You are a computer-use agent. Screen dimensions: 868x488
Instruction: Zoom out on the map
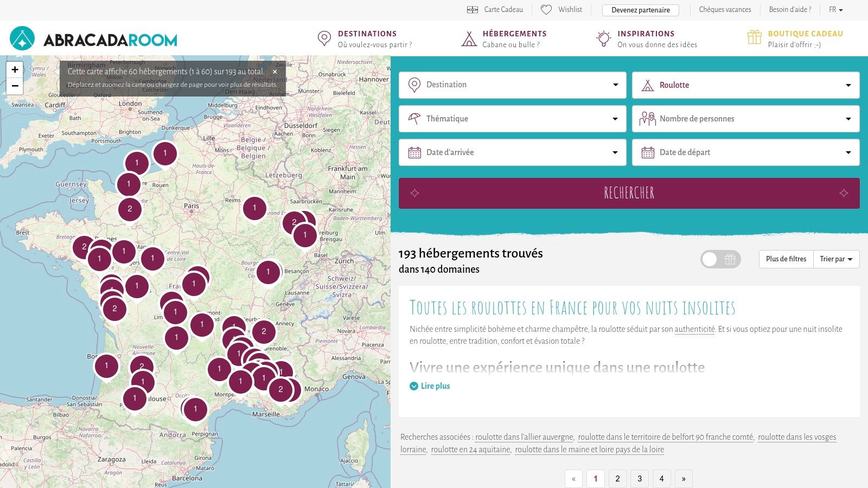15,86
